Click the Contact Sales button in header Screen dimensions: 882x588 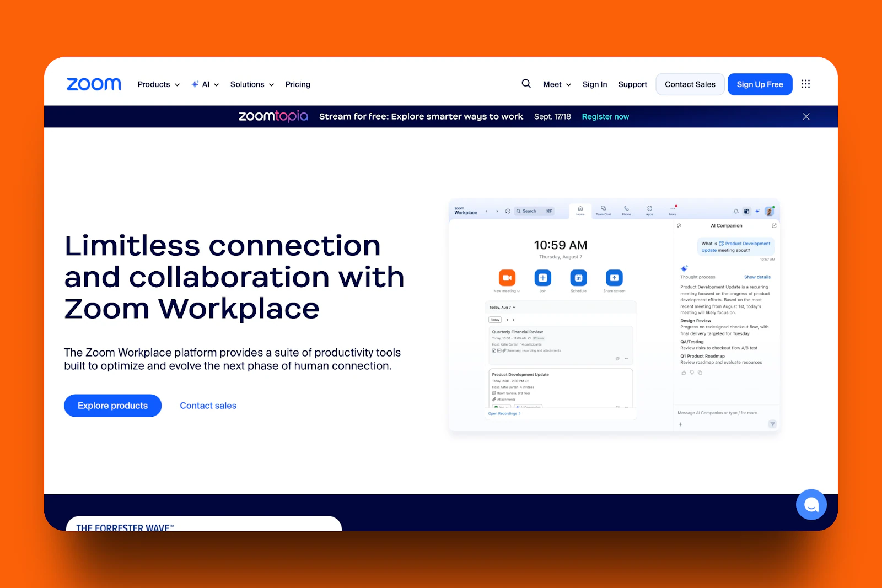[690, 84]
